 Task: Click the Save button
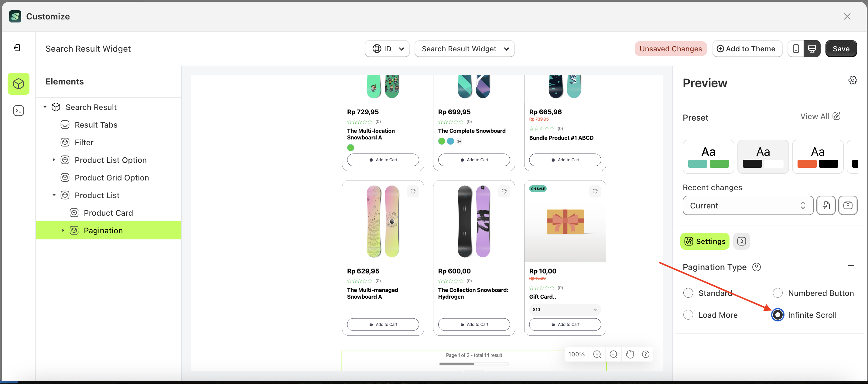(x=841, y=49)
